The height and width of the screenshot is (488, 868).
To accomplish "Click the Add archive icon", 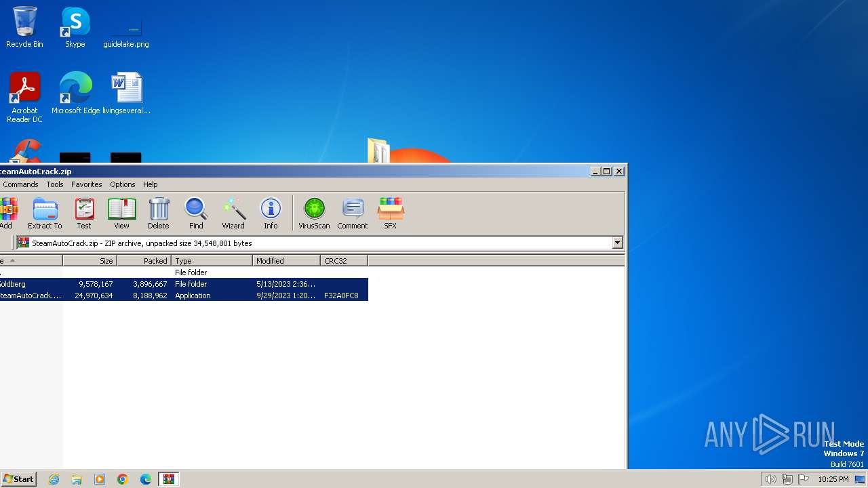I will pyautogui.click(x=7, y=213).
